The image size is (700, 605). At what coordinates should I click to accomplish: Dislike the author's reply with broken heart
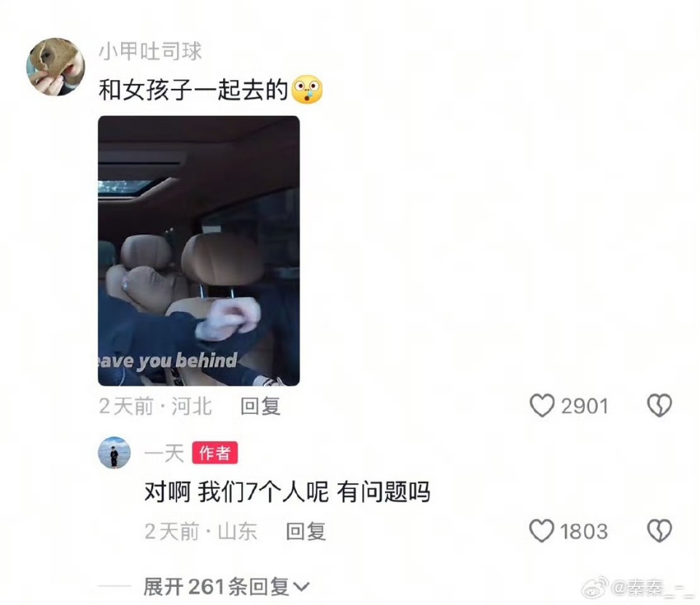click(x=659, y=531)
